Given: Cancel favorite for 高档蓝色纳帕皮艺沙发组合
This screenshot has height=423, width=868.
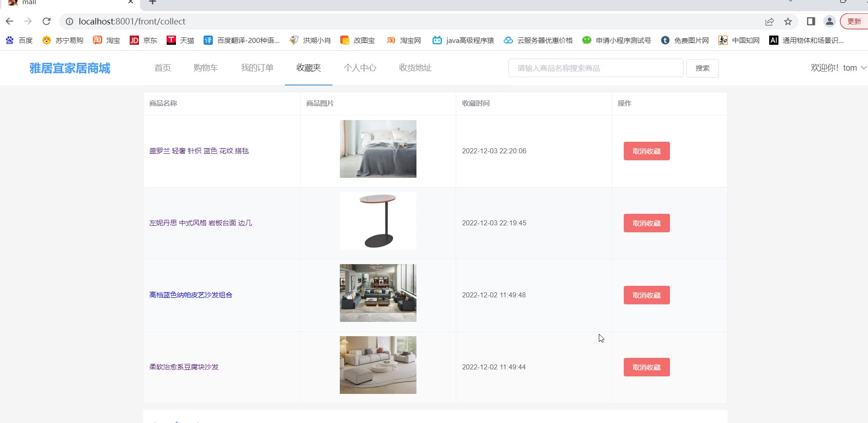Looking at the screenshot, I should (646, 295).
